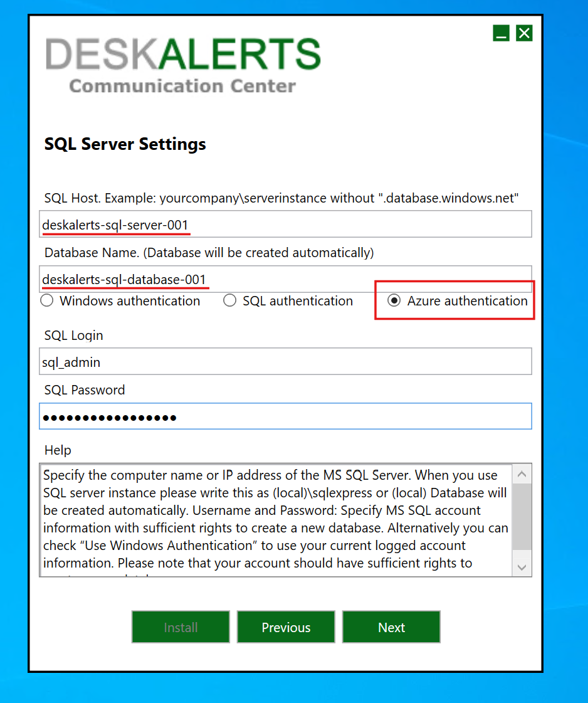Viewport: 588px width, 703px height.
Task: Minimize the DeskAlerts installer window
Action: [x=501, y=33]
